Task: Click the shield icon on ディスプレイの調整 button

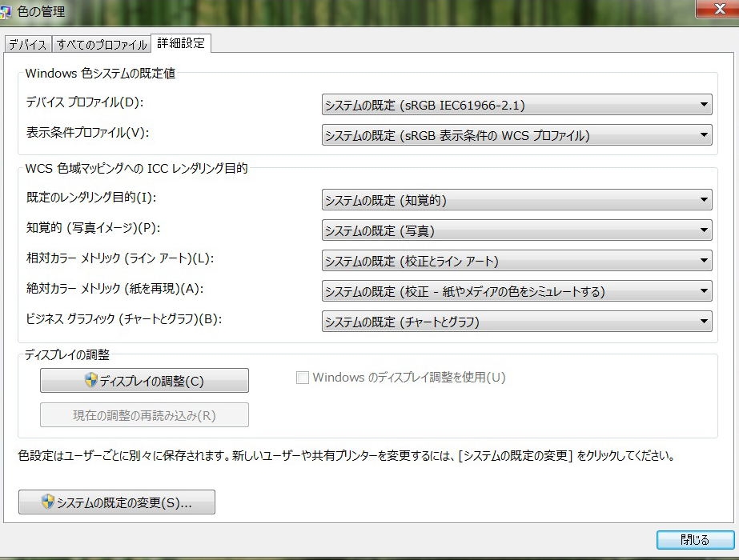Action: 91,380
